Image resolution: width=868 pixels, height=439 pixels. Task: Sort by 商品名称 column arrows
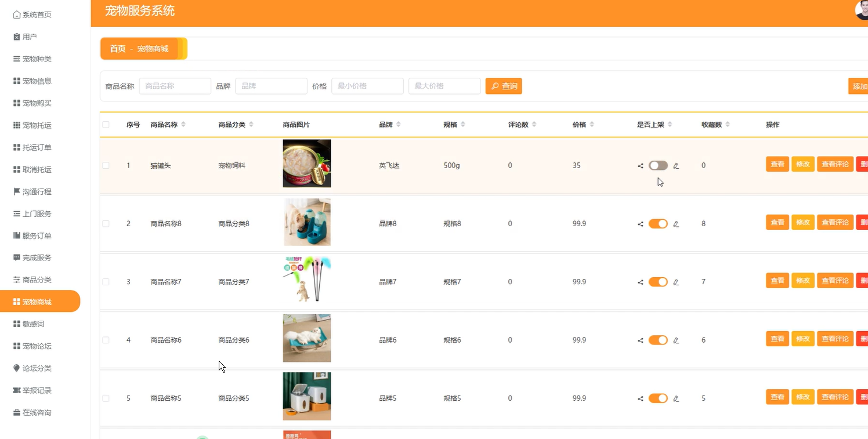(183, 125)
